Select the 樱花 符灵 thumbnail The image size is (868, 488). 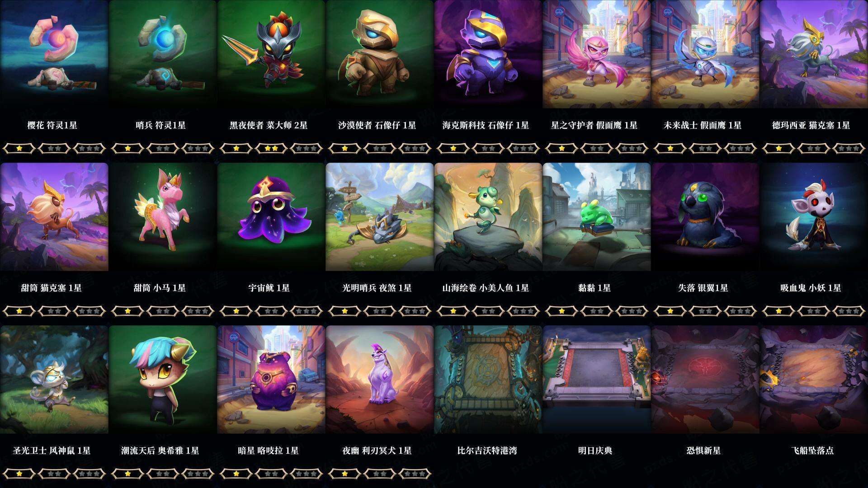point(54,54)
